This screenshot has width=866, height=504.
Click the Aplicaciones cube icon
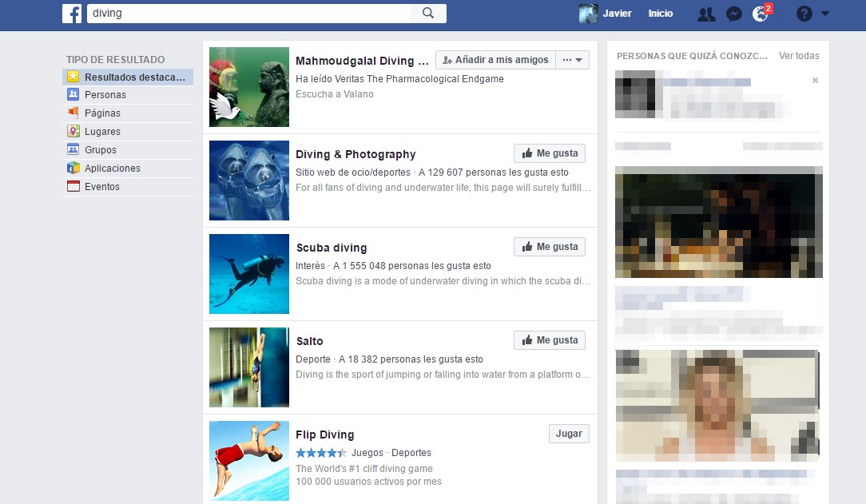pos(73,168)
